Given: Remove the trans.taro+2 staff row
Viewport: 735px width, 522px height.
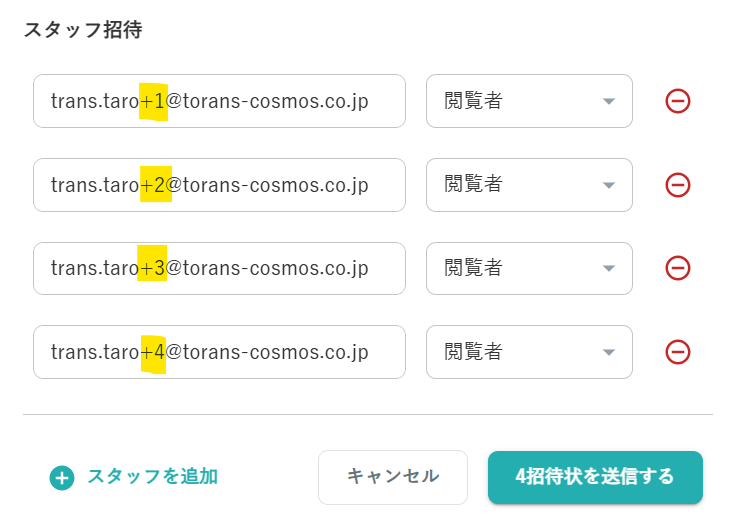Looking at the screenshot, I should click(678, 185).
